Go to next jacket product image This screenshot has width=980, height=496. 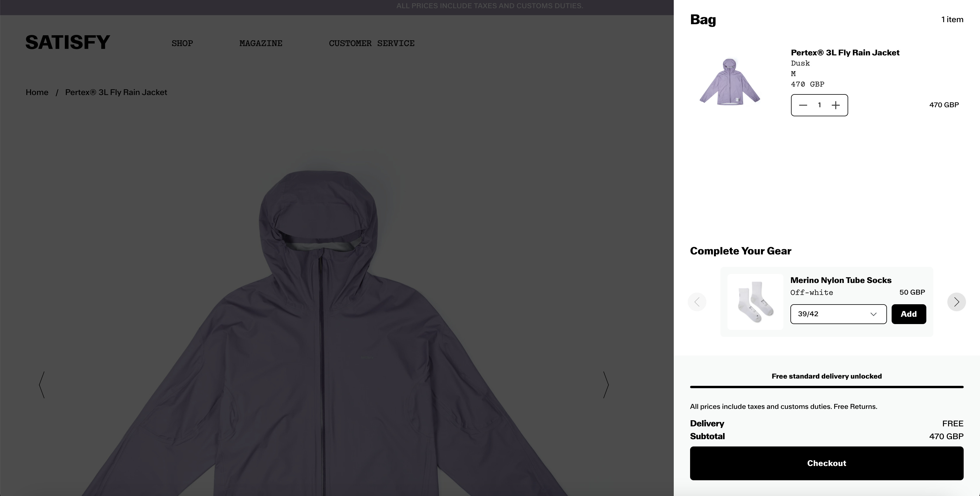606,385
